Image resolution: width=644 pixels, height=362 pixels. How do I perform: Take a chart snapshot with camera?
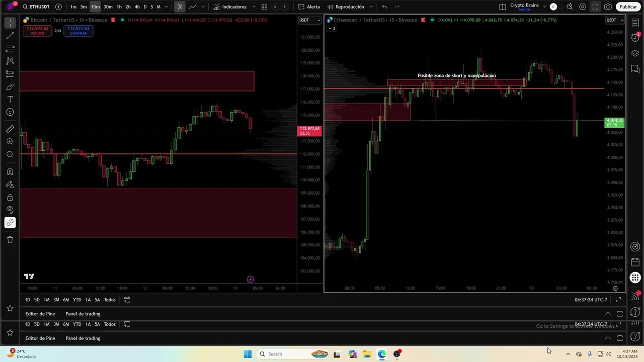coord(608,7)
